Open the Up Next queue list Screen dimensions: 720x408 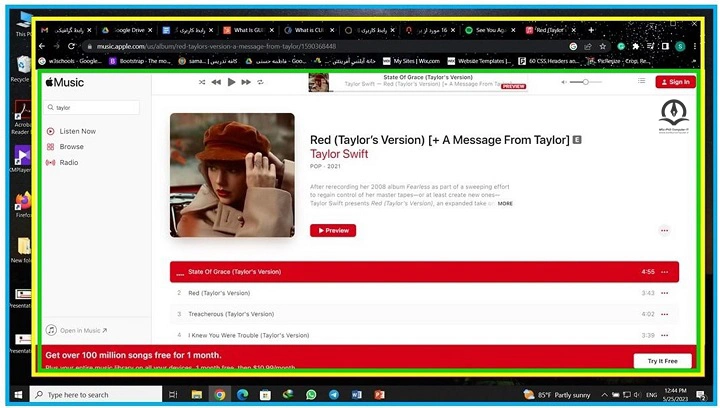(641, 81)
